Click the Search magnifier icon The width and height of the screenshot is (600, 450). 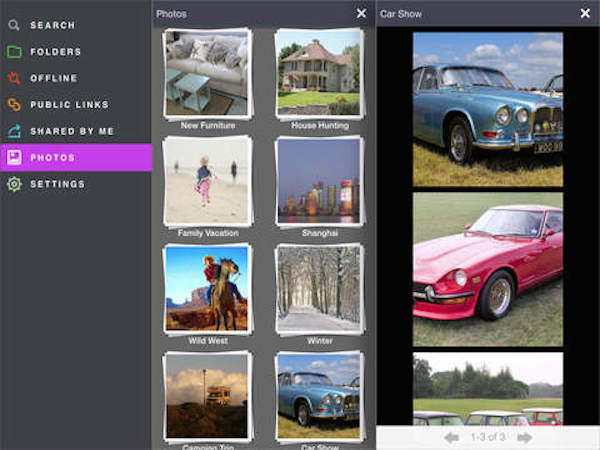click(14, 25)
